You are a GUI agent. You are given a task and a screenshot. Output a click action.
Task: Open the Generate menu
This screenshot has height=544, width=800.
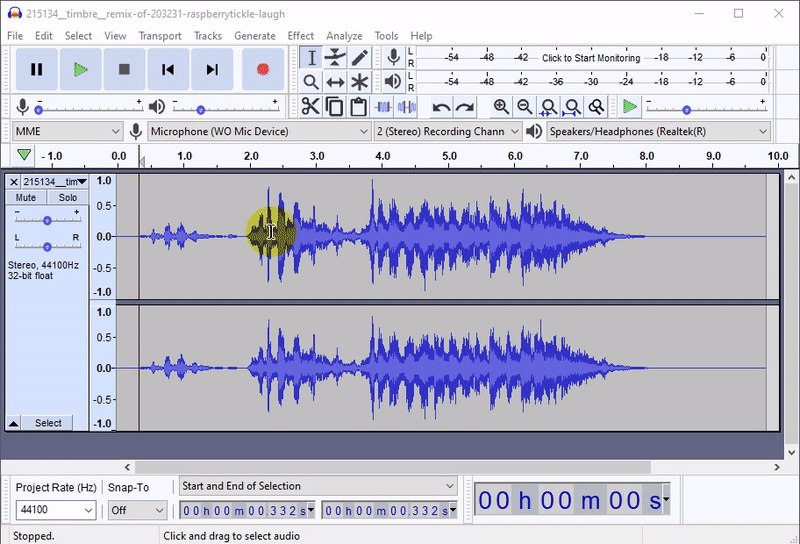click(x=254, y=36)
